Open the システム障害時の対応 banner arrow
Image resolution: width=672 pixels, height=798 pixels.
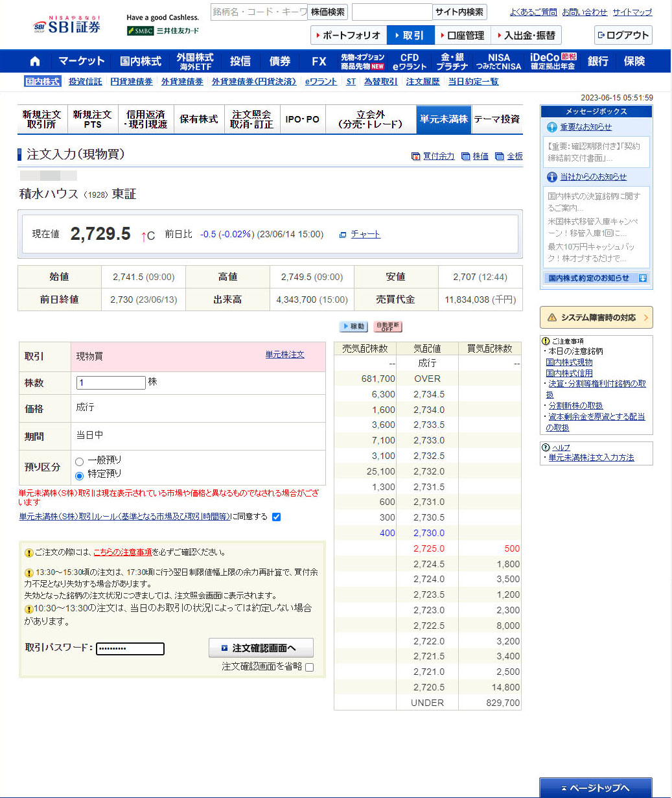pos(646,318)
